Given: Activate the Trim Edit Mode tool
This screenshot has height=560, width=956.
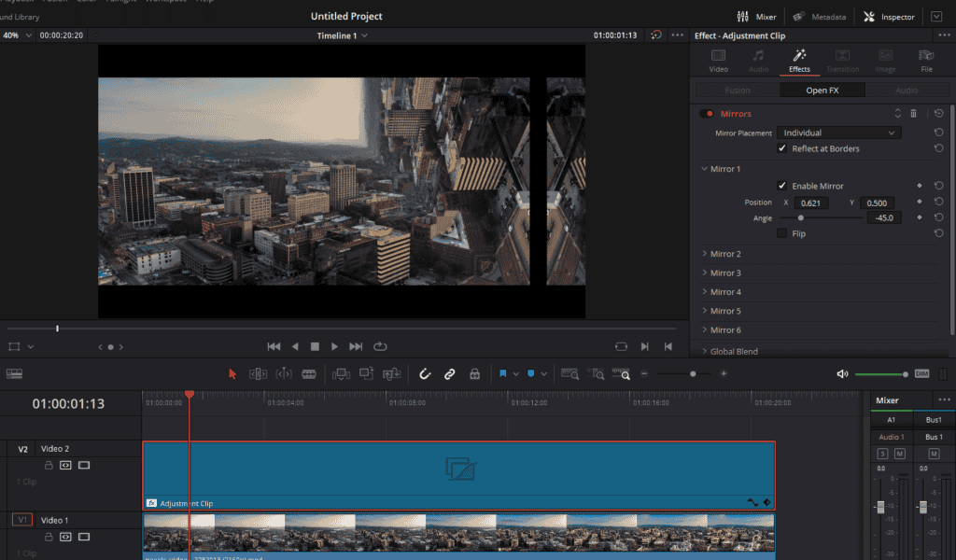Looking at the screenshot, I should 258,373.
